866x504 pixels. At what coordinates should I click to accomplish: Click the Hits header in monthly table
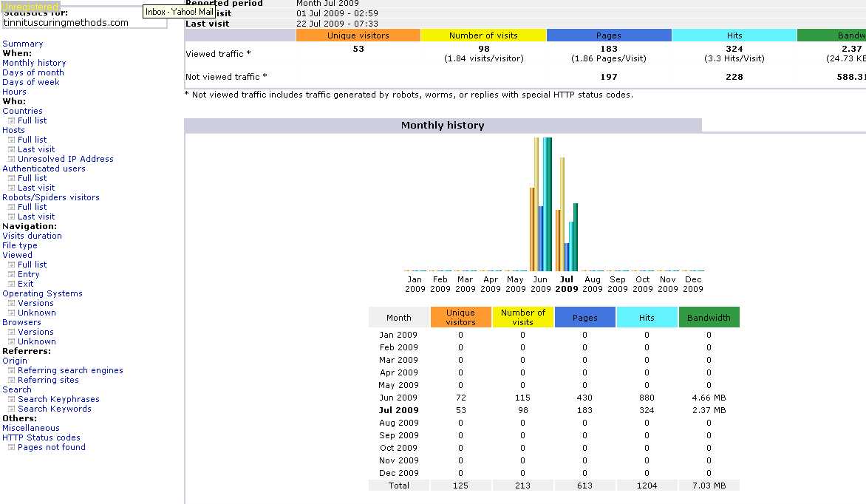(647, 318)
